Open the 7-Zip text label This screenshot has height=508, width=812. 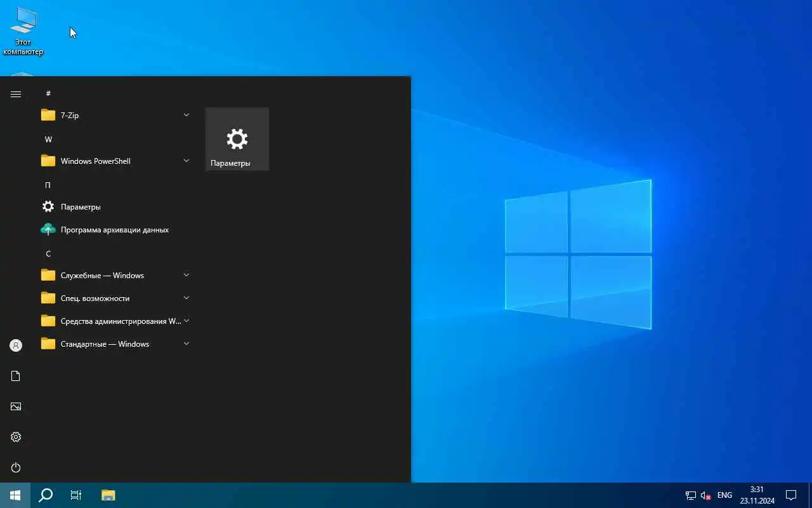[70, 116]
